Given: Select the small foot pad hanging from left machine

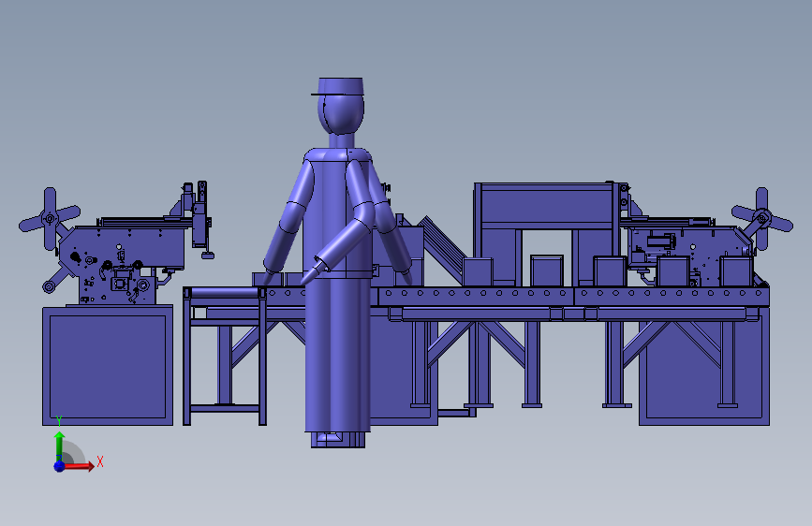Looking at the screenshot, I should [x=208, y=256].
